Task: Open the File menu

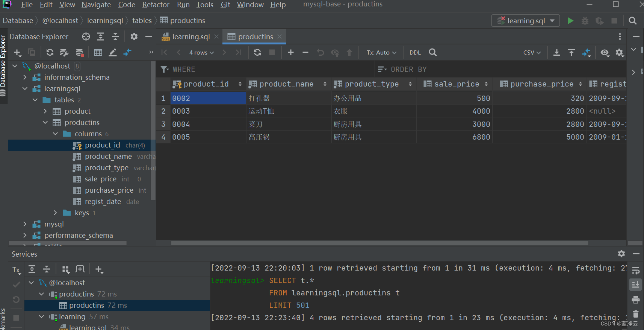Action: tap(27, 5)
